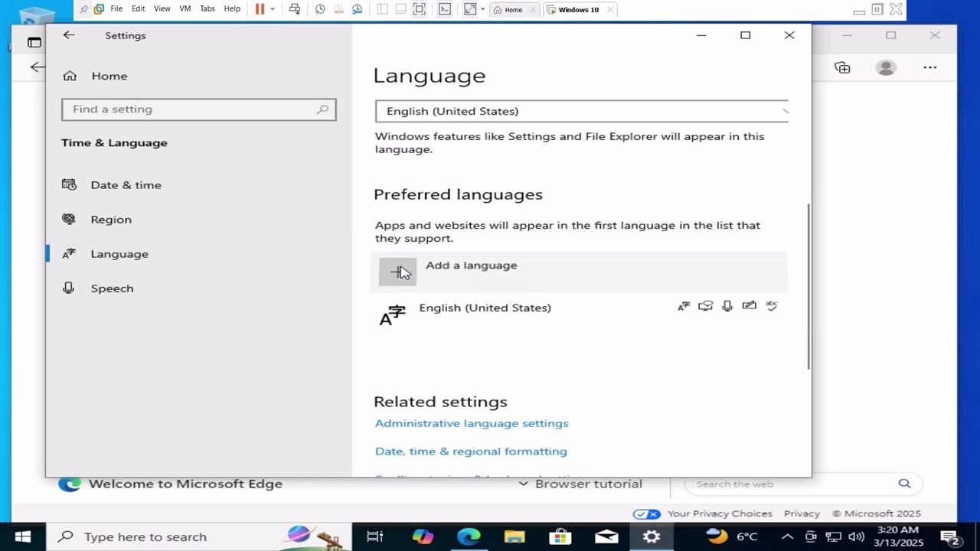Switch to the Home tab in VMware
Viewport: 980px width, 551px height.
point(508,10)
